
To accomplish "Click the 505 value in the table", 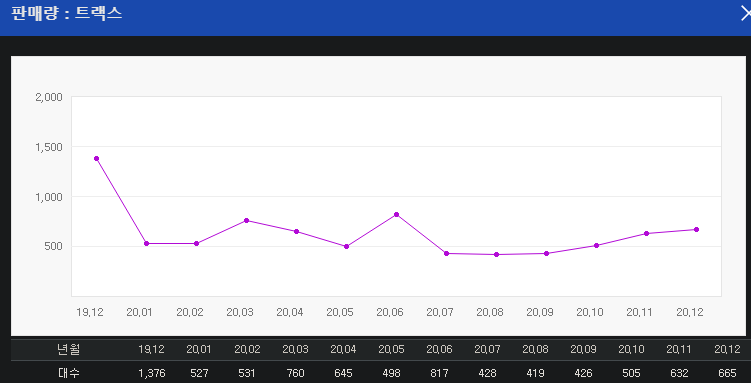I will (631, 373).
